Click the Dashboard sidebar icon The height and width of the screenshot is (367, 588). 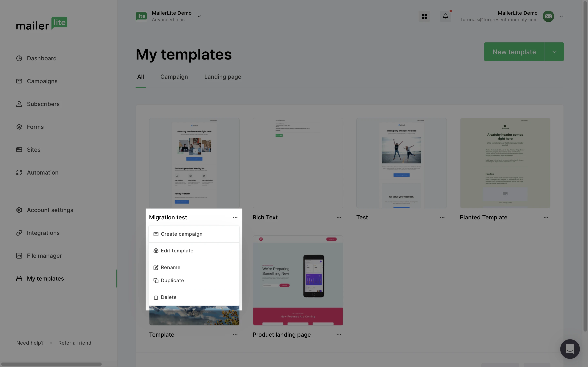(19, 58)
